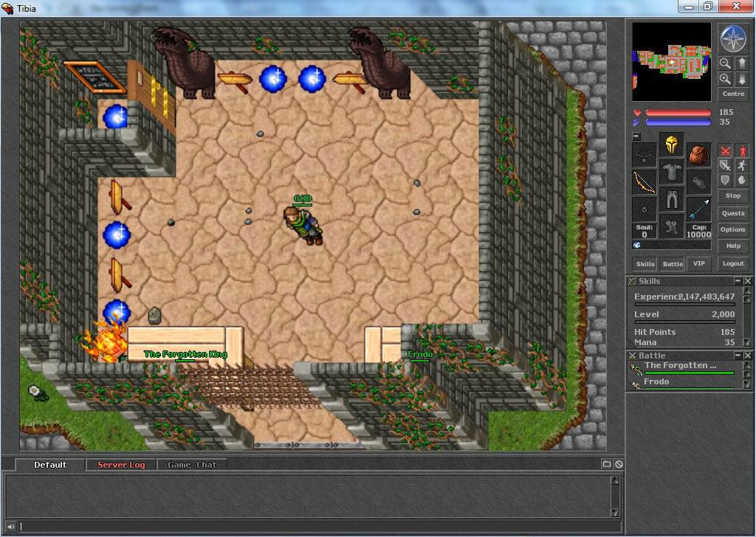The height and width of the screenshot is (537, 756).
Task: Click the minimap display
Action: click(x=671, y=62)
